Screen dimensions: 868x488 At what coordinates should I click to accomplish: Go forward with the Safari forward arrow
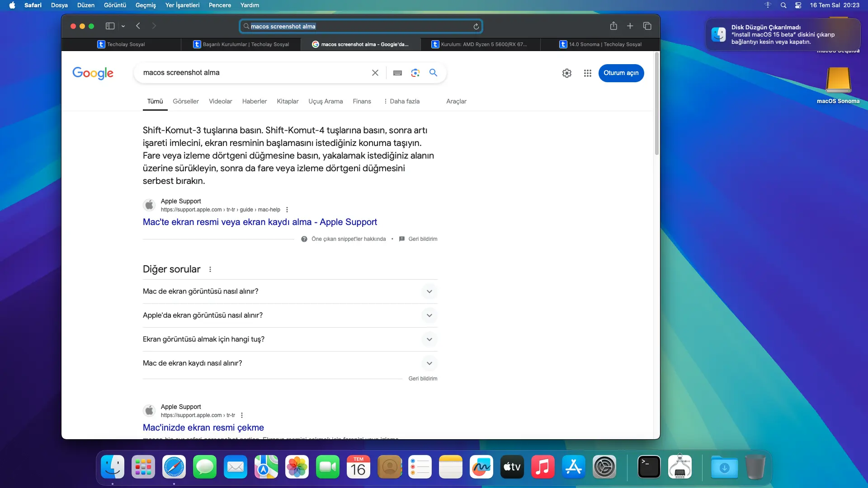coord(154,26)
